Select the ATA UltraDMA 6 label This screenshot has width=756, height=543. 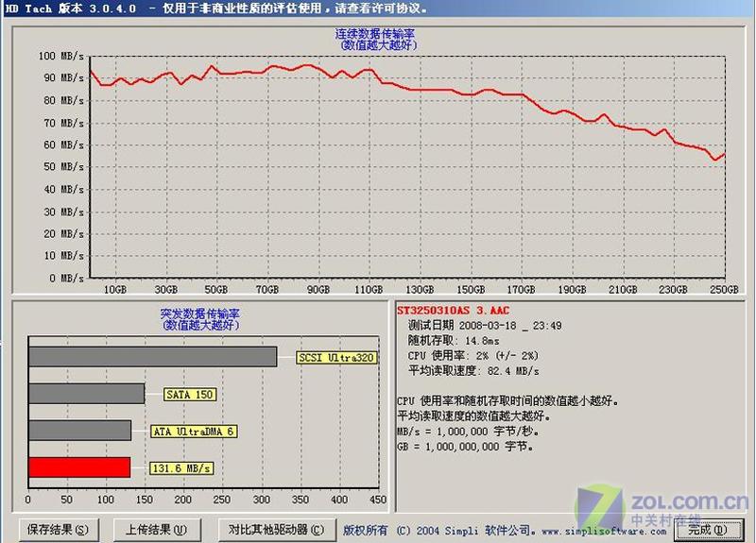[x=194, y=432]
